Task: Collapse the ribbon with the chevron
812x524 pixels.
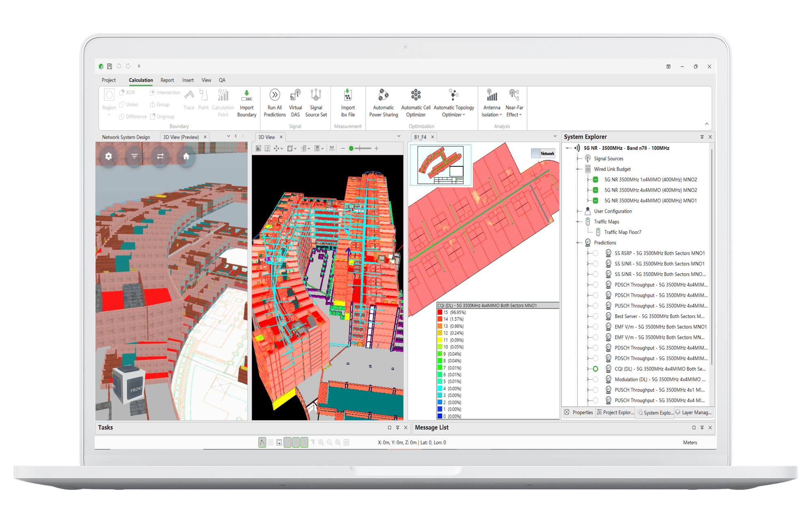Action: (x=706, y=124)
